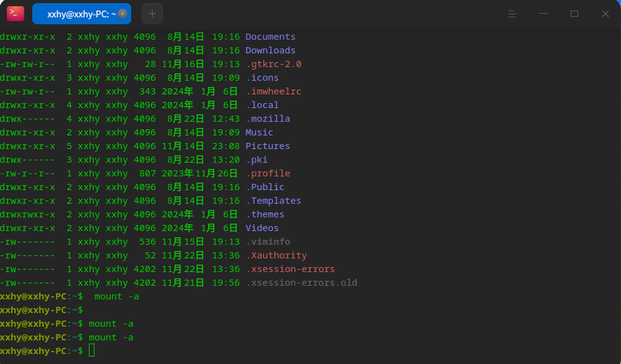Maximize the terminal window
This screenshot has width=621, height=364.
point(574,14)
